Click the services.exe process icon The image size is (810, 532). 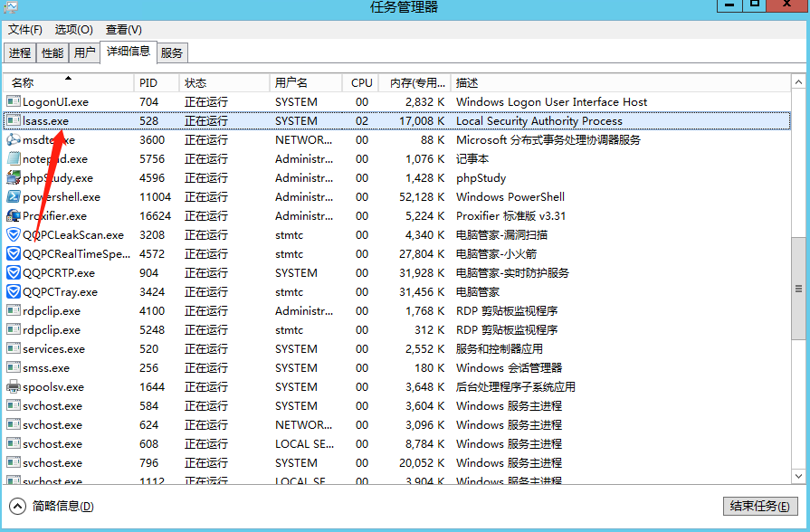pos(14,348)
